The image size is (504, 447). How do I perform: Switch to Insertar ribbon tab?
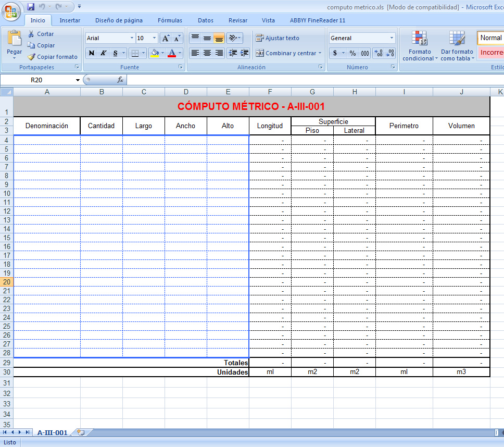click(x=70, y=20)
